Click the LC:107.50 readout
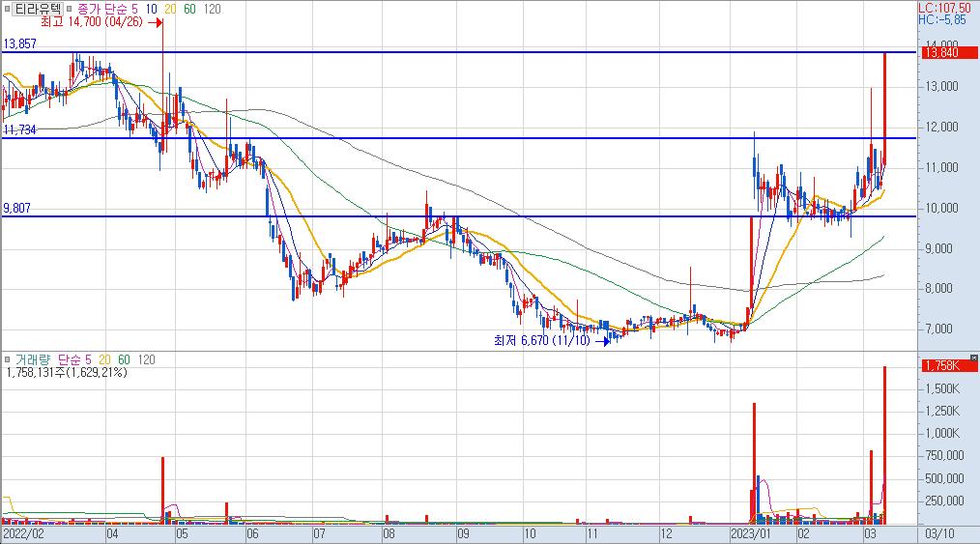The height and width of the screenshot is (544, 980). point(944,8)
